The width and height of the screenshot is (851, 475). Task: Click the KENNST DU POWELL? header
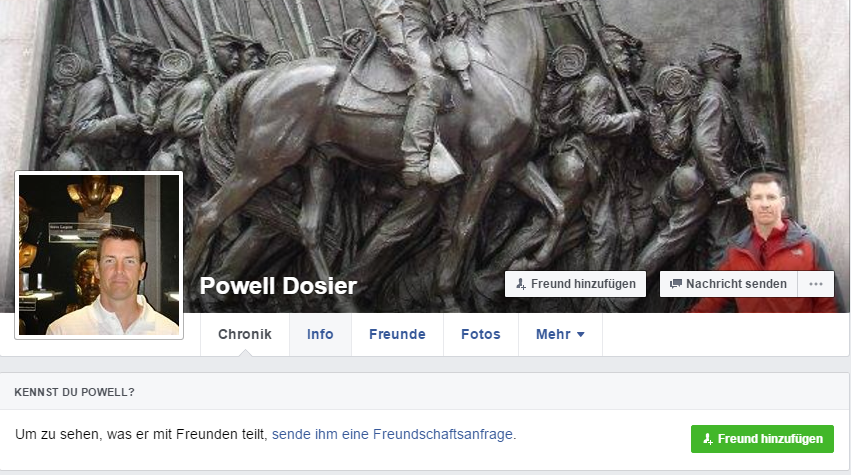click(x=74, y=392)
